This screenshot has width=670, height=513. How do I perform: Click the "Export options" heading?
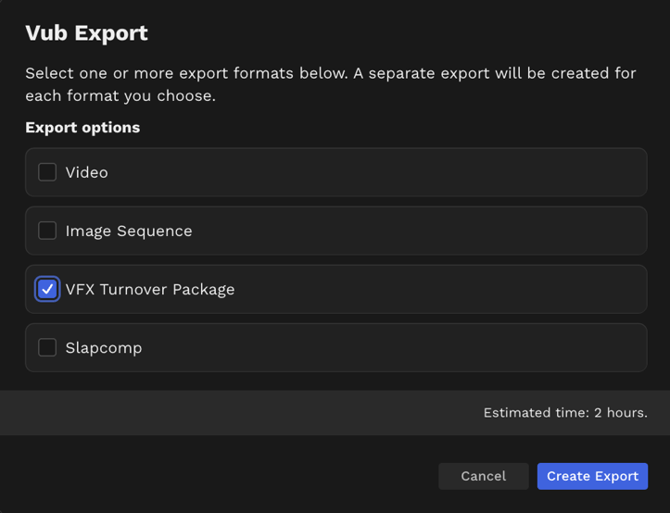click(82, 127)
